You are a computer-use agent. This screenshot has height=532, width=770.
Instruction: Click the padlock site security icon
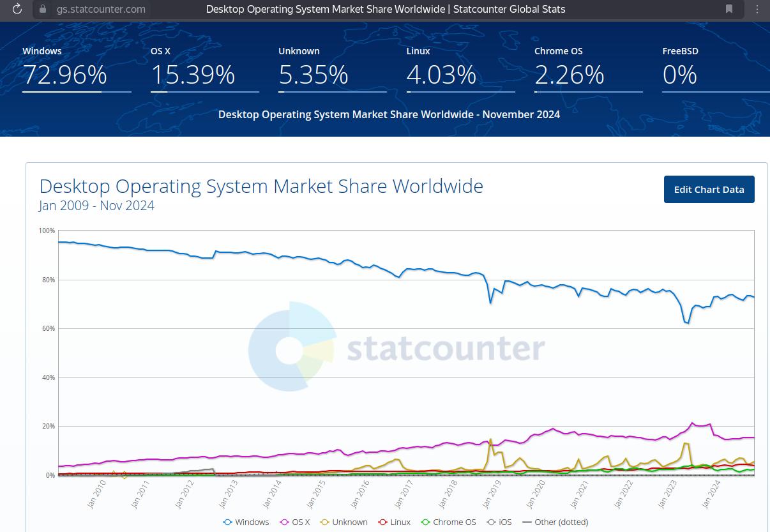43,9
